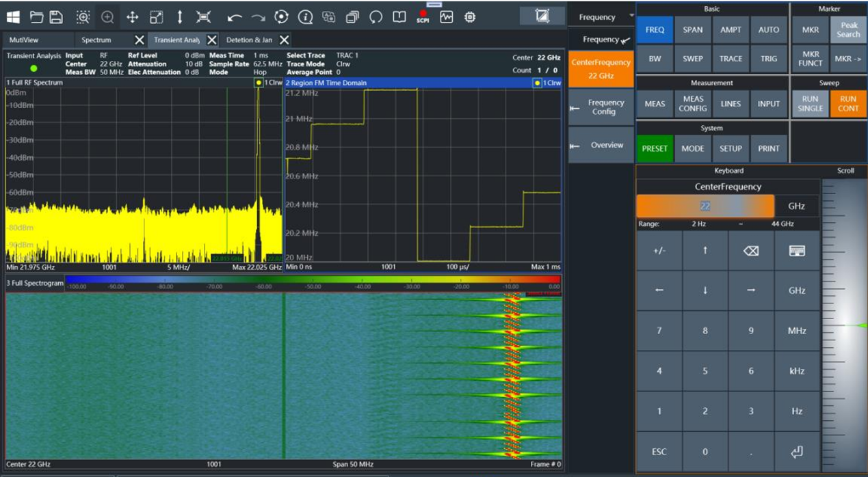
Task: Click the SETUP button
Action: pyautogui.click(x=731, y=148)
